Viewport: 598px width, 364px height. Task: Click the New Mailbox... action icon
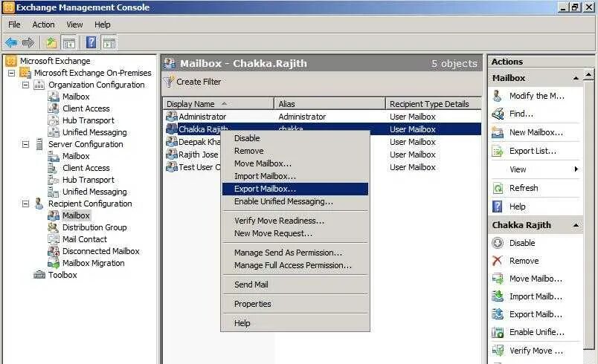click(498, 132)
